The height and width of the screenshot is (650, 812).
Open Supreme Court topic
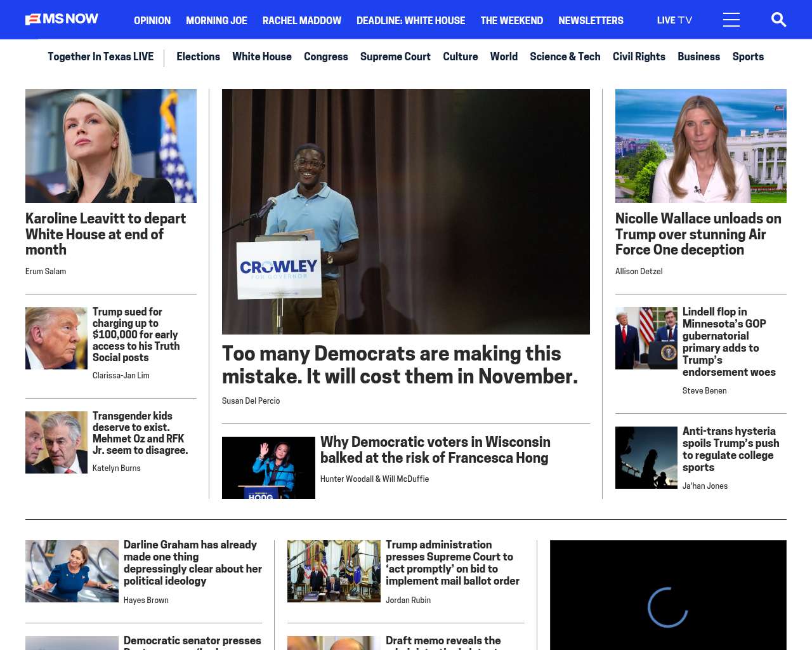395,56
